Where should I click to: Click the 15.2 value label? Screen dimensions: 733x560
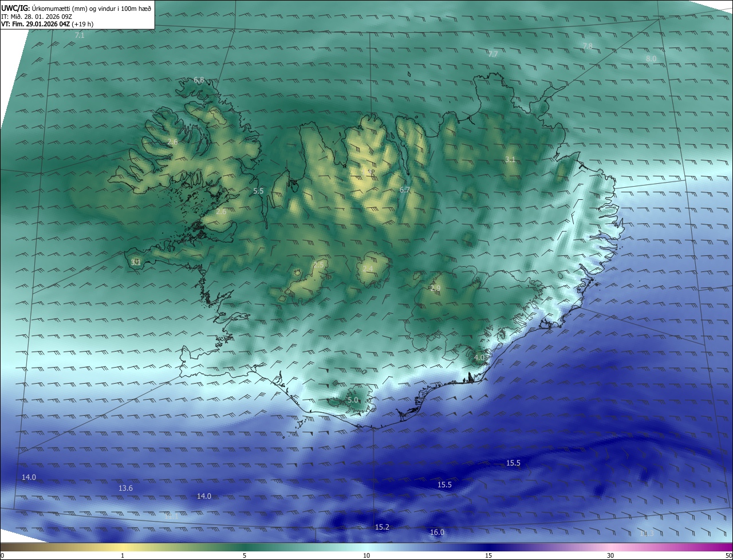(x=382, y=527)
